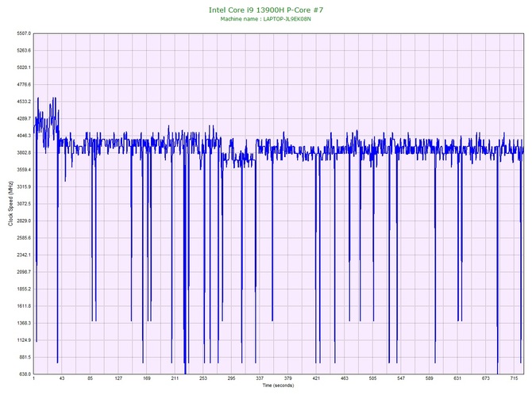Select the 253 time axis tick label
Image resolution: width=532 pixels, height=399 pixels.
click(203, 378)
